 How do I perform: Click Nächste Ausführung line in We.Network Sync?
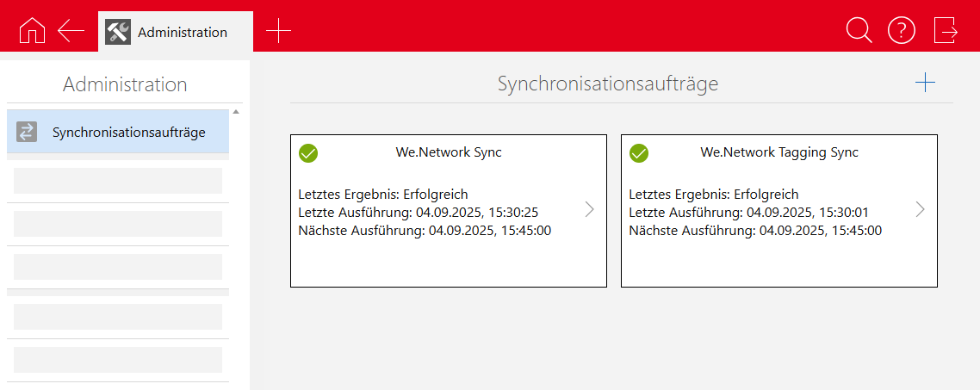pyautogui.click(x=425, y=230)
